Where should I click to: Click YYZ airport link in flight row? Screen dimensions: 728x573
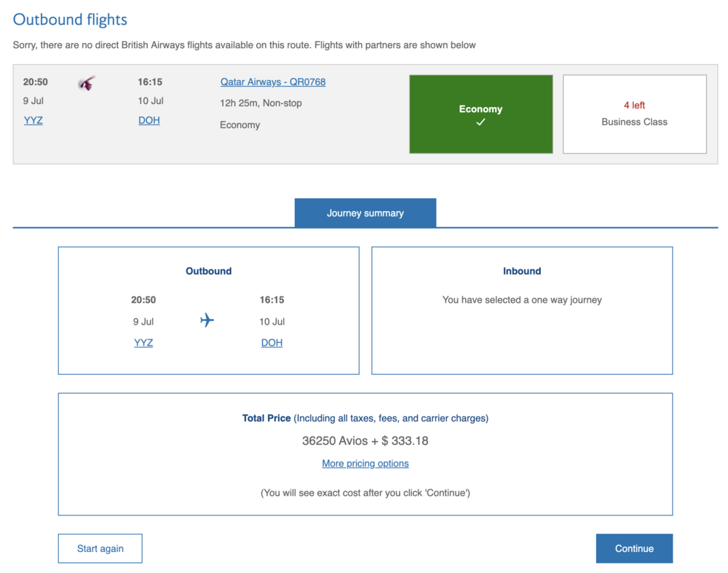[33, 120]
